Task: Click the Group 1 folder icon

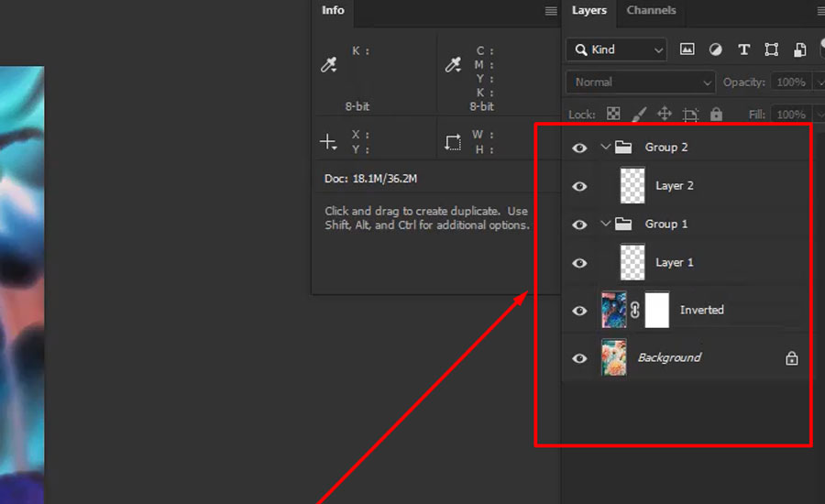Action: pyautogui.click(x=623, y=225)
